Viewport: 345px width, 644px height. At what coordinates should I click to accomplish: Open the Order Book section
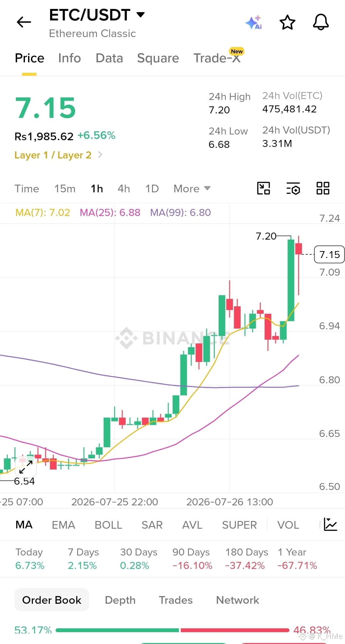point(52,600)
